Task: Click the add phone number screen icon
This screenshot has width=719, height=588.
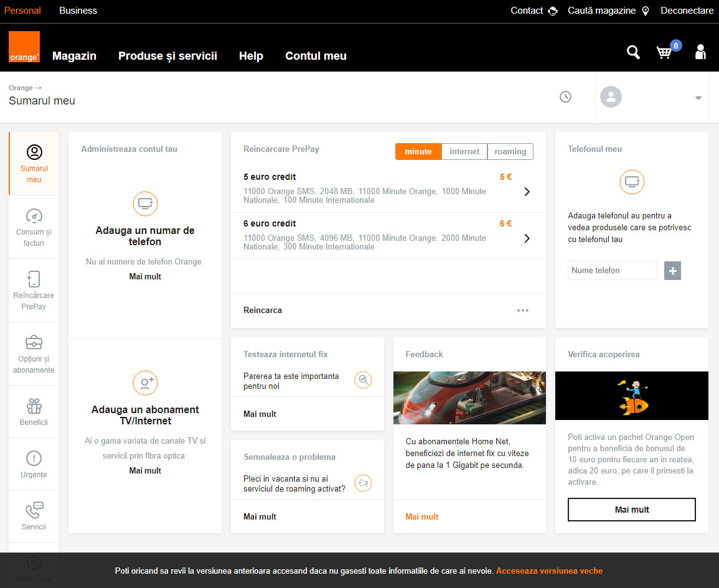Action: coord(146,203)
